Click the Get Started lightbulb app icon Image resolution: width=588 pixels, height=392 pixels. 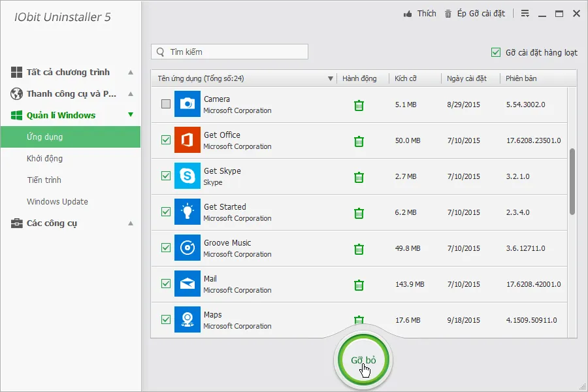[188, 212]
